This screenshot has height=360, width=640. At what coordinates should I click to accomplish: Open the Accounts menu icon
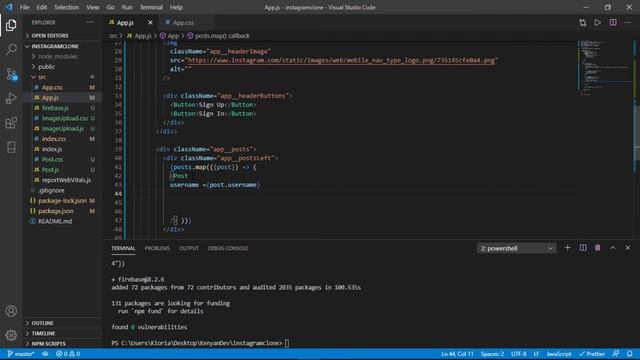pos(11,311)
